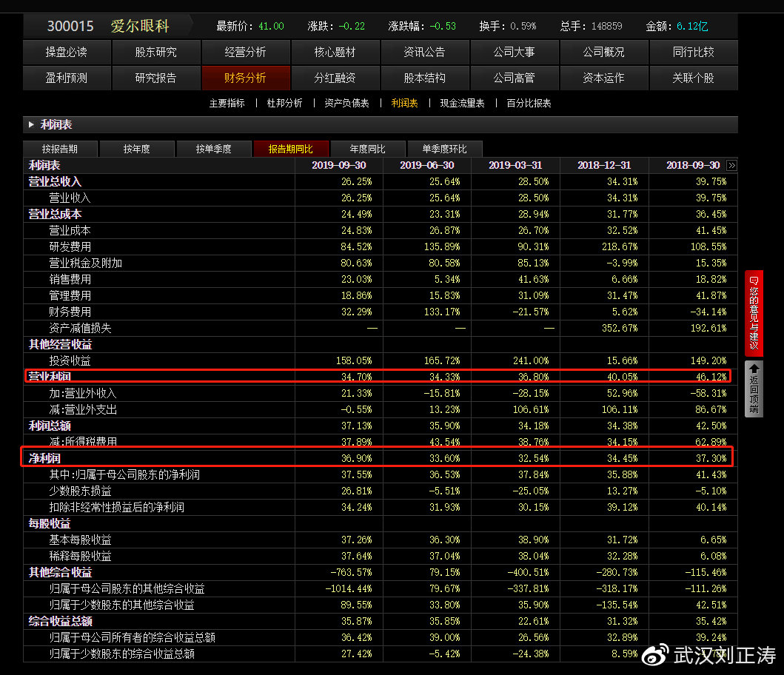This screenshot has width=784, height=675.
Task: Open the 资产负债表 link
Action: pos(346,104)
